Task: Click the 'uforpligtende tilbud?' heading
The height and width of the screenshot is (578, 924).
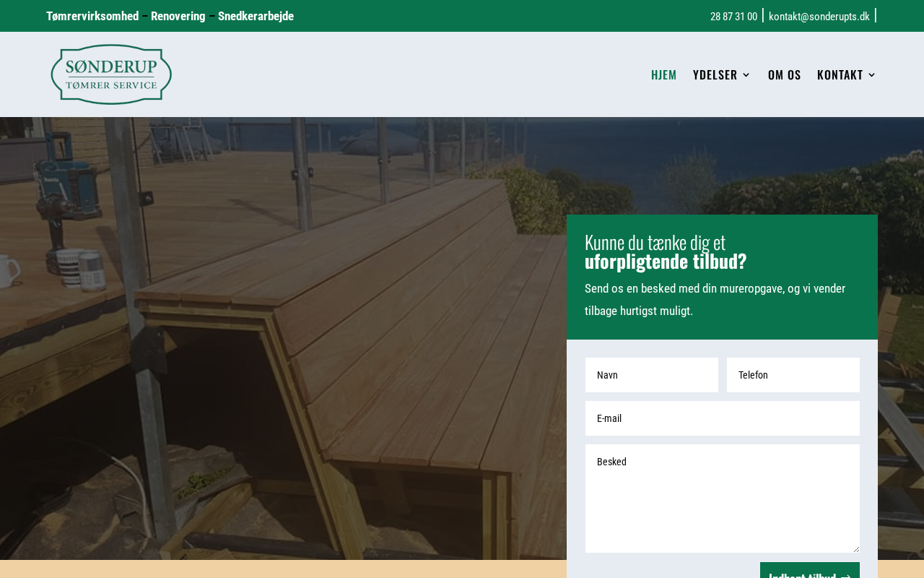Action: pos(666,261)
